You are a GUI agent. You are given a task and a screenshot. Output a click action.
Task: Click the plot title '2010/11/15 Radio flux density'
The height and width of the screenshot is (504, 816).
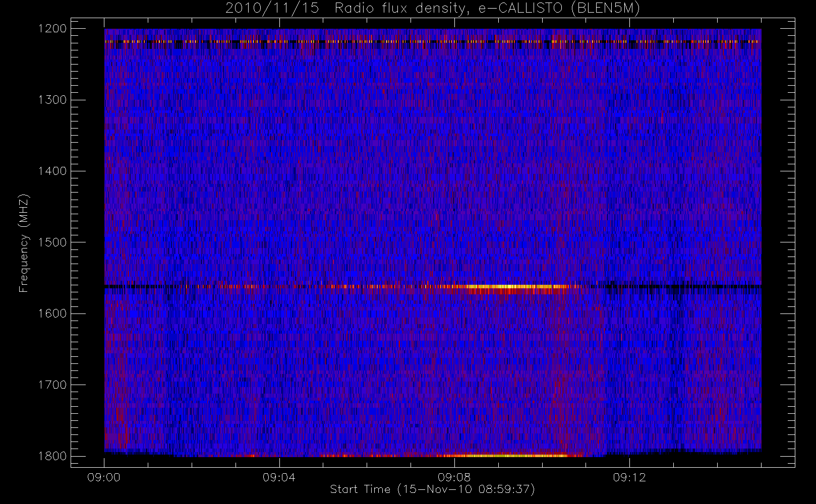(432, 9)
